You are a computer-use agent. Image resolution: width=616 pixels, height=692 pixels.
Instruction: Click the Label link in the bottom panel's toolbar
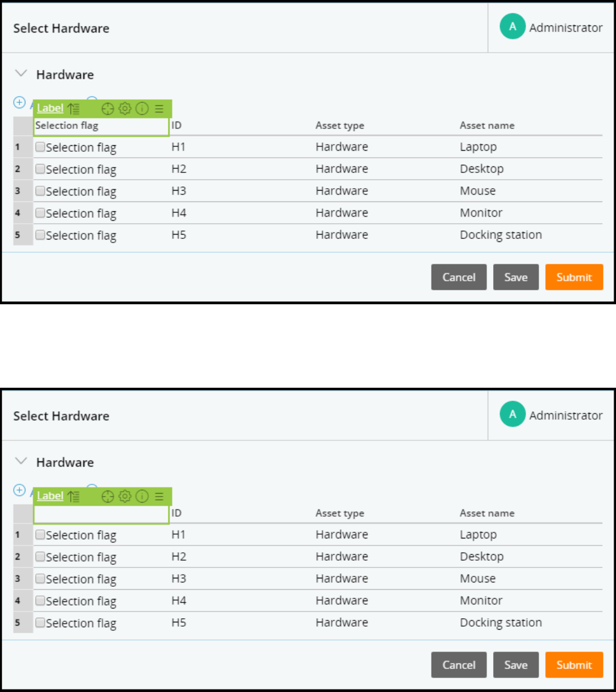pyautogui.click(x=50, y=496)
